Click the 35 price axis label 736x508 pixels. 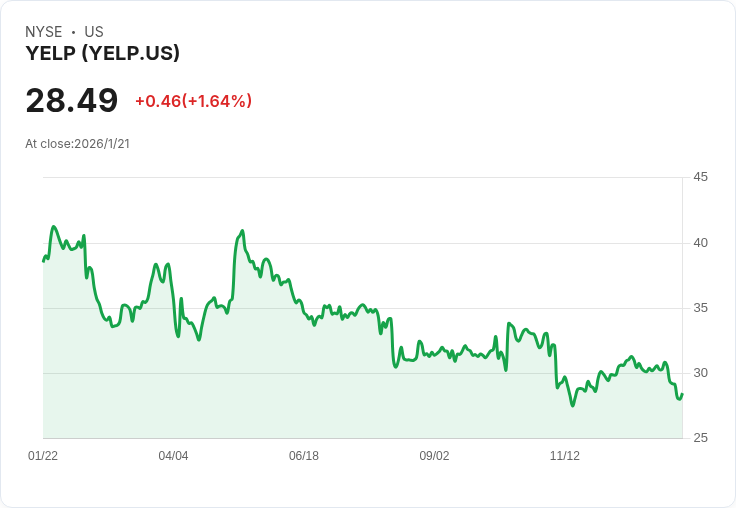[700, 308]
